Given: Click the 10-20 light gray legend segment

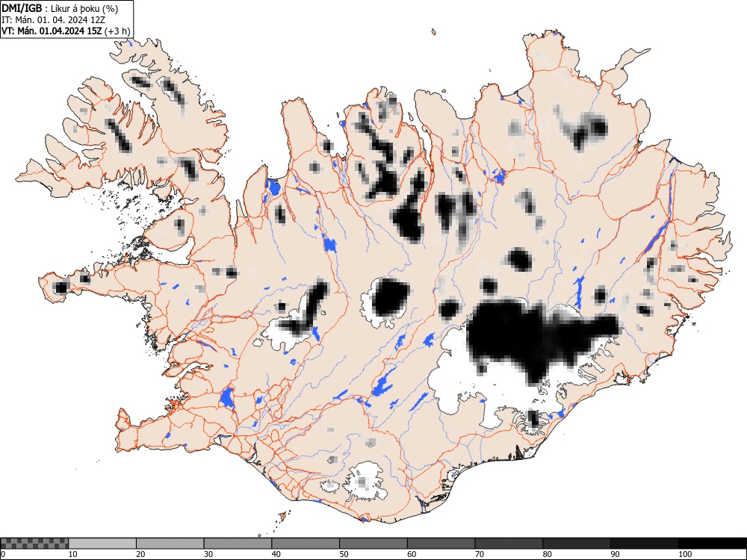Looking at the screenshot, I should [x=102, y=544].
